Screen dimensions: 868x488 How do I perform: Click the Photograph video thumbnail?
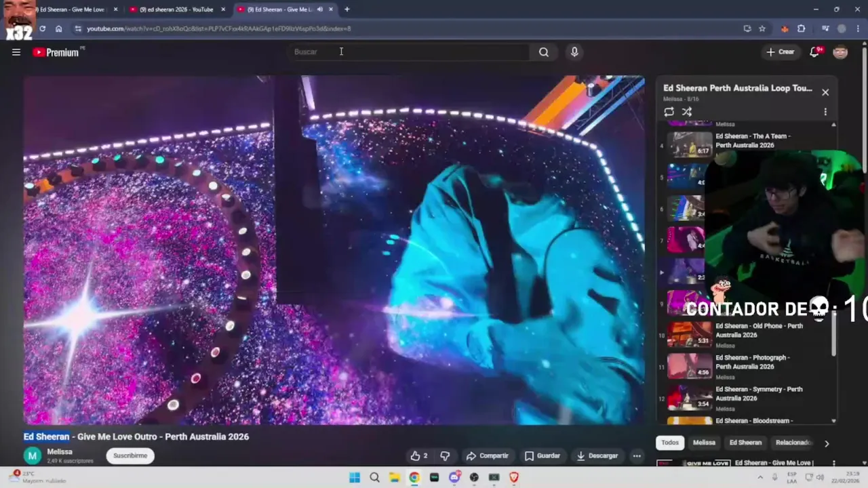coord(690,366)
